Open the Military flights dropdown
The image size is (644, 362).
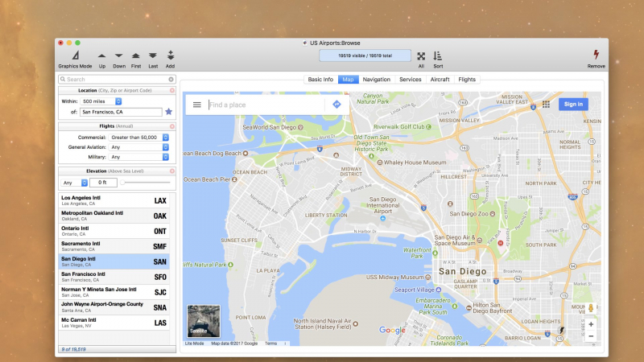(x=138, y=157)
